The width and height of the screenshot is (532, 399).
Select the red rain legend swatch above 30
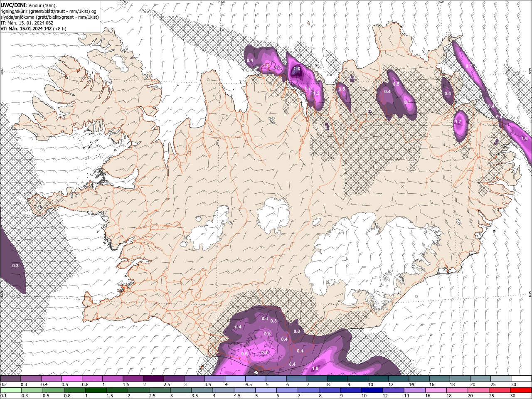pos(521,390)
